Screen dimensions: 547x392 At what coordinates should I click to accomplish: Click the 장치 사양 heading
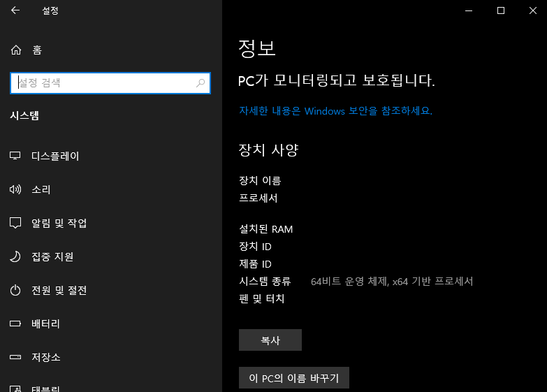point(269,150)
